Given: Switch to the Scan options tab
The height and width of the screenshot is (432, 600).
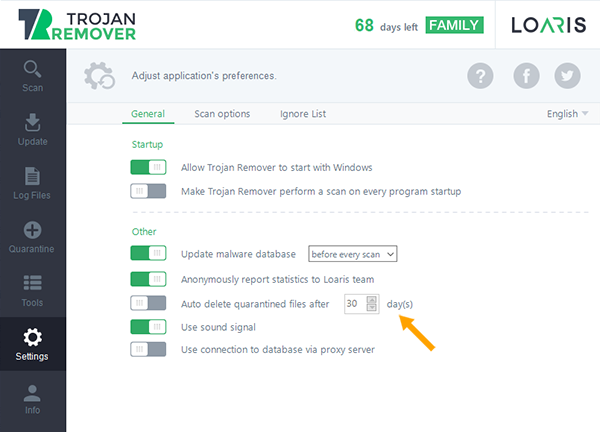Looking at the screenshot, I should 222,114.
